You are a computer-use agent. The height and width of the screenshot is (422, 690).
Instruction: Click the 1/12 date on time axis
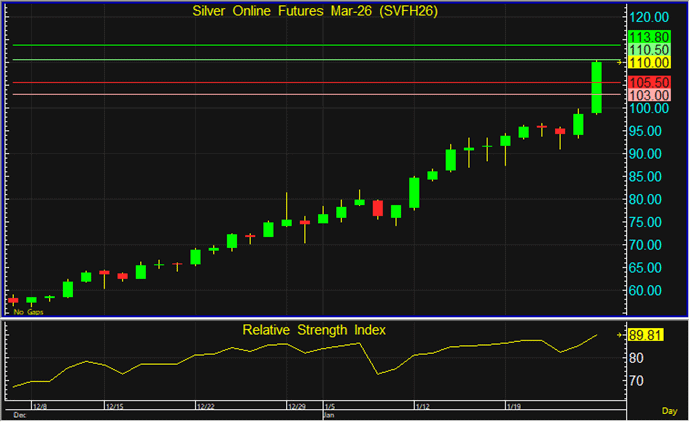pos(422,407)
